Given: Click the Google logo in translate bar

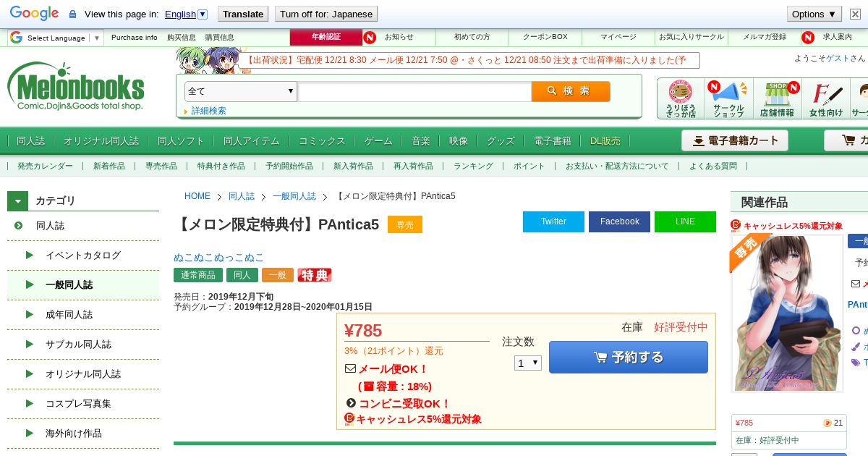Looking at the screenshot, I should coord(34,14).
